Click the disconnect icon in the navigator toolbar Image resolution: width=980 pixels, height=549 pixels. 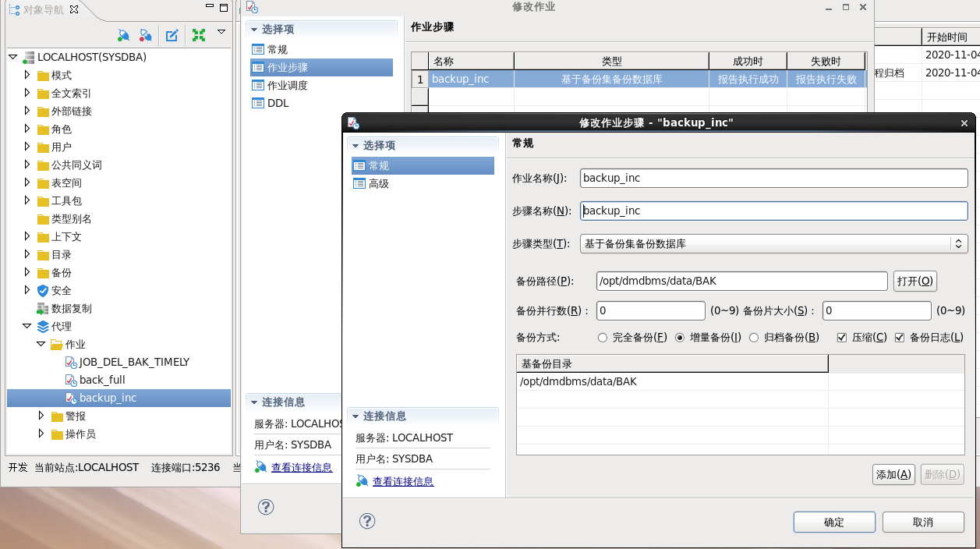click(x=145, y=34)
